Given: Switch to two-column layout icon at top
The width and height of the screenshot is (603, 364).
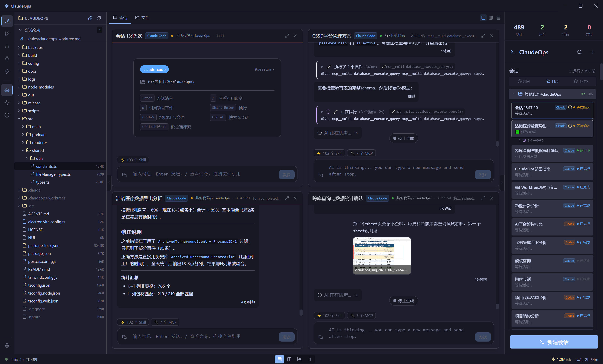Looking at the screenshot, I should click(491, 18).
